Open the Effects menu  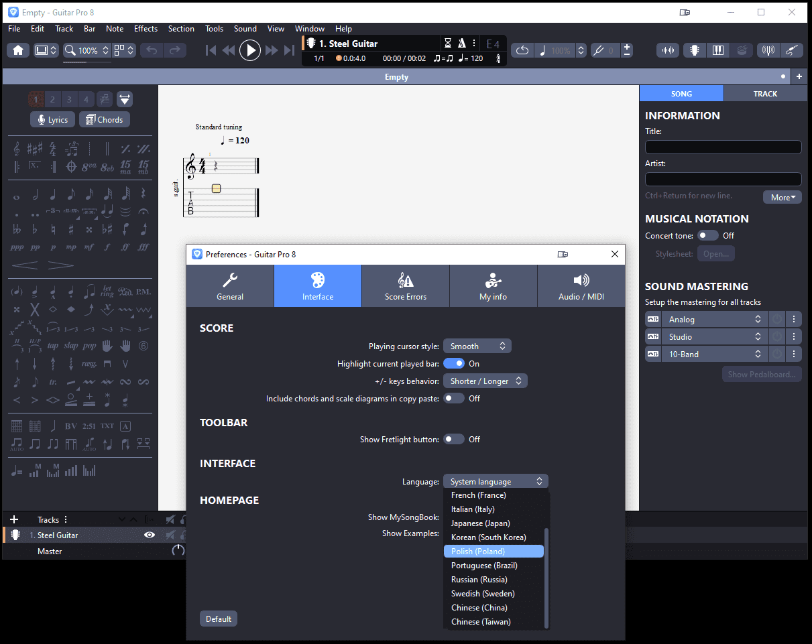(x=146, y=29)
